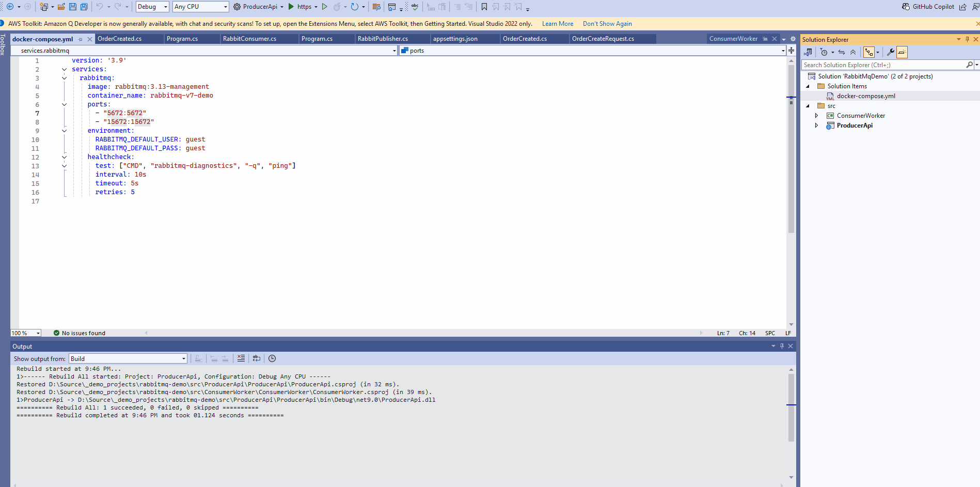980x487 pixels.
Task: Click the GitHub Copilot icon
Action: (x=906, y=7)
